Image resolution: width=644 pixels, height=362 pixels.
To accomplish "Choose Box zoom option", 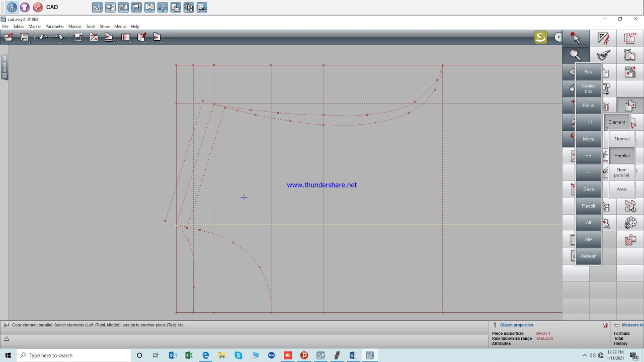I will (x=588, y=72).
